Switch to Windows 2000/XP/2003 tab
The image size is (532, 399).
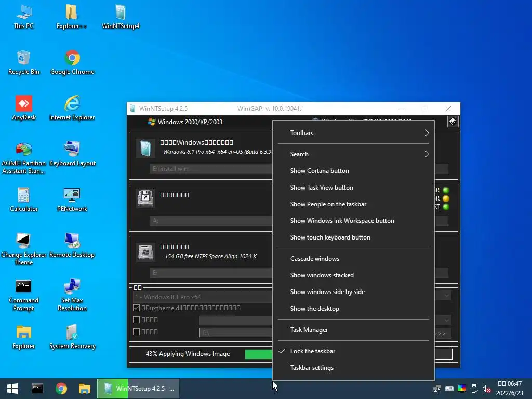click(x=185, y=122)
